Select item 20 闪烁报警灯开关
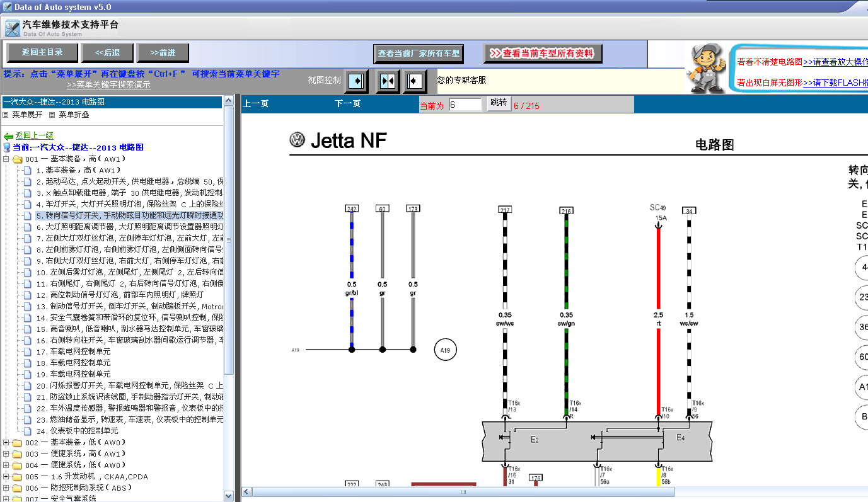Viewport: 868px width, 502px height. click(x=129, y=385)
